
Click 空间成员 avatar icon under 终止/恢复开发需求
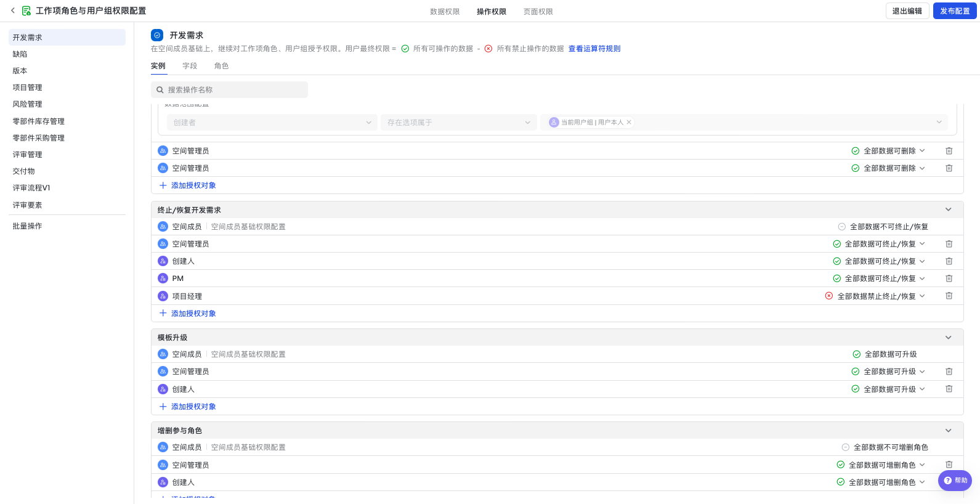pyautogui.click(x=163, y=227)
